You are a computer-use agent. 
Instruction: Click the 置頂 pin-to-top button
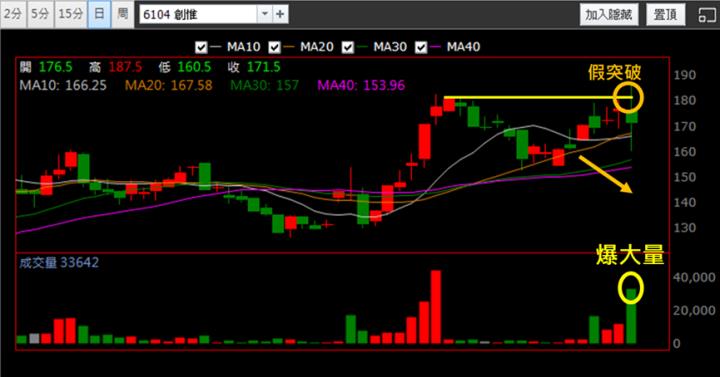click(665, 15)
